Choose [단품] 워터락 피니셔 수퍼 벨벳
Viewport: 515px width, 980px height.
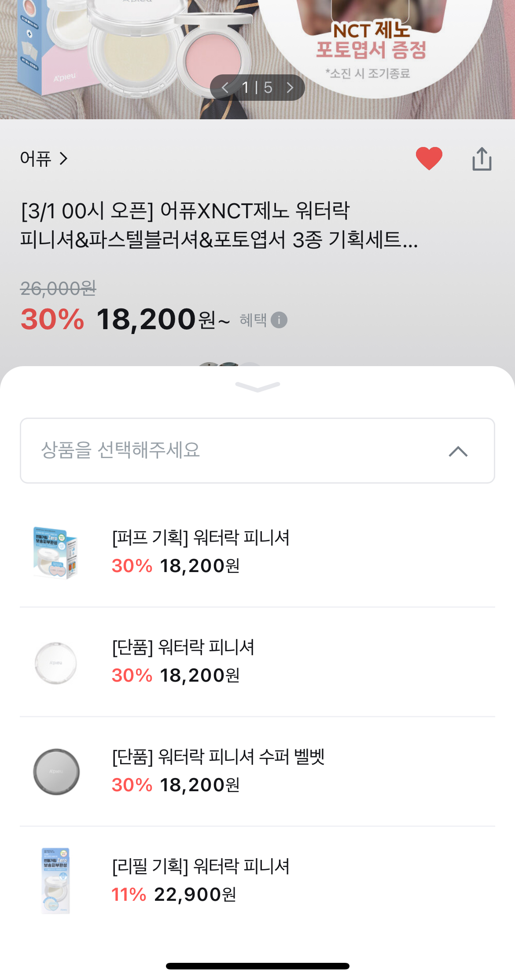tap(218, 757)
